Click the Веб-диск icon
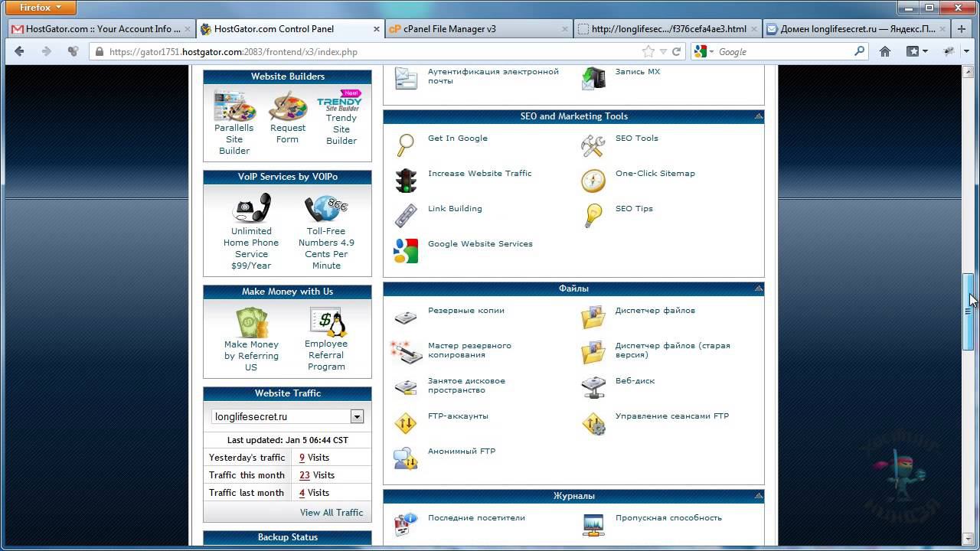This screenshot has height=551, width=980. (593, 387)
